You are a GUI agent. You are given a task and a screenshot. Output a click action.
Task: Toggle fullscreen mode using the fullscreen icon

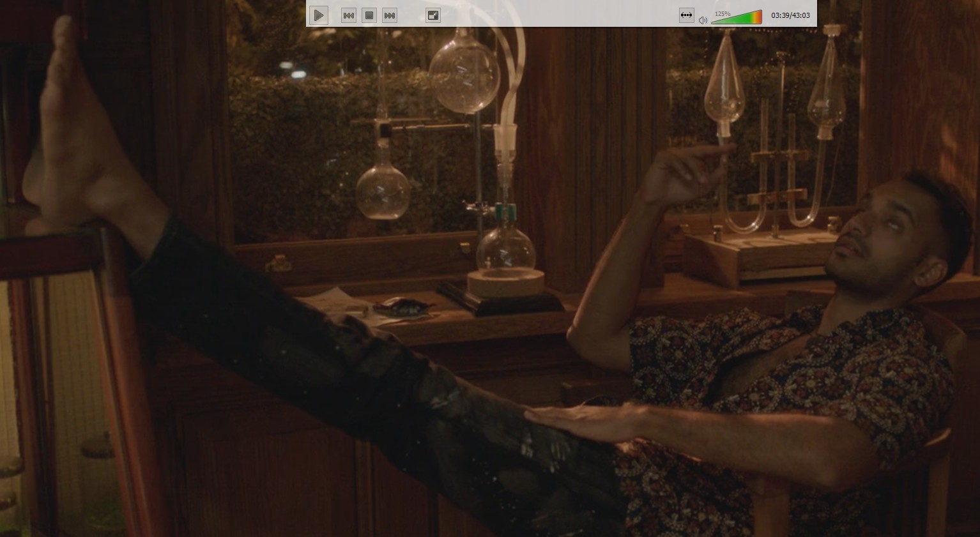click(433, 15)
